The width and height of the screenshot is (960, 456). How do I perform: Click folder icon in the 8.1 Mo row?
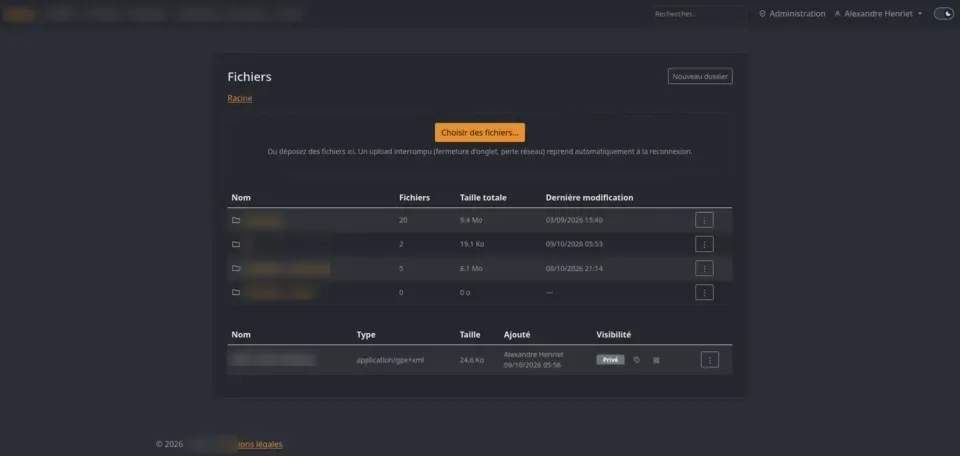pyautogui.click(x=236, y=268)
